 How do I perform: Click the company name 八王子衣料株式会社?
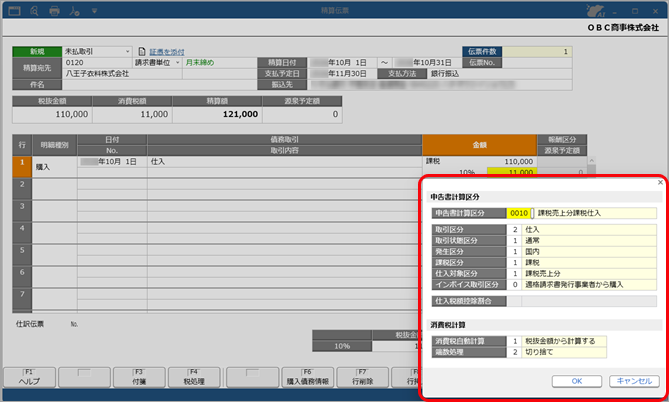[97, 74]
